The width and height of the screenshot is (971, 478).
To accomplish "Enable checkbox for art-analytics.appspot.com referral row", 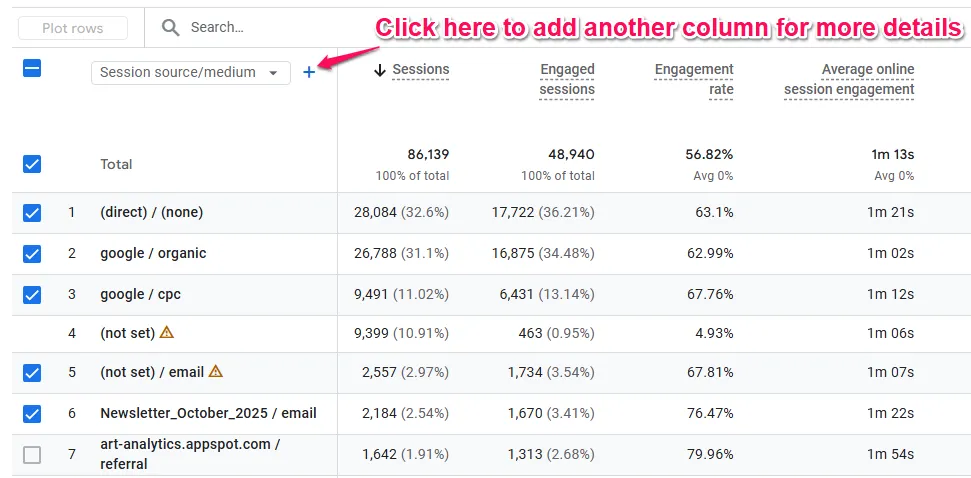I will point(32,455).
